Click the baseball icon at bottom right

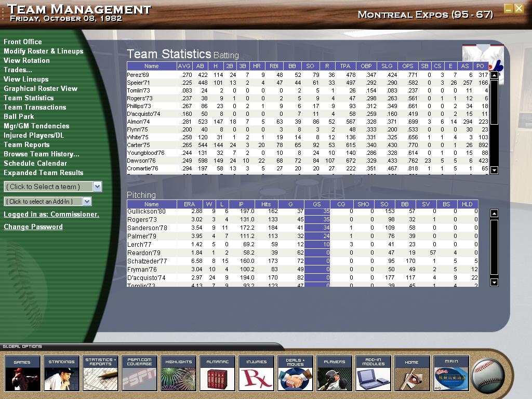488,376
